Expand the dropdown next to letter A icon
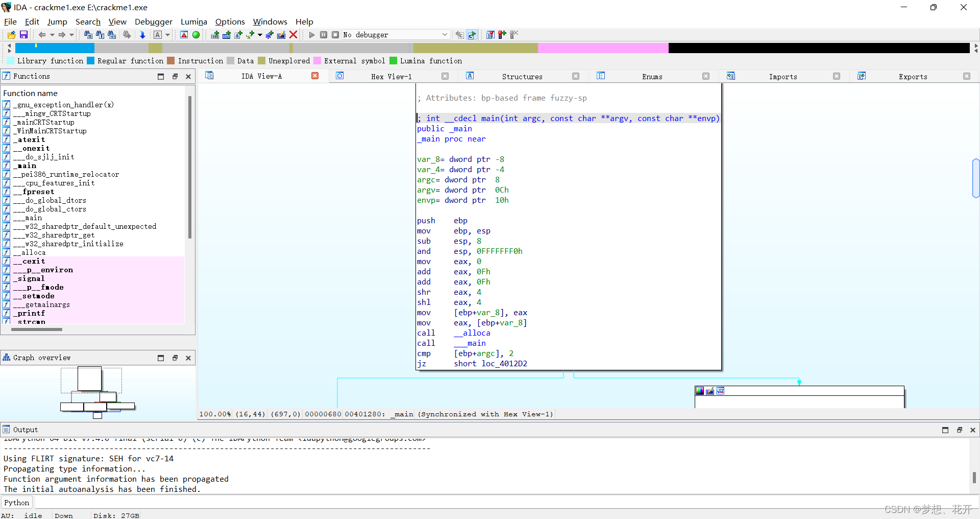The height and width of the screenshot is (519, 980). coord(167,35)
